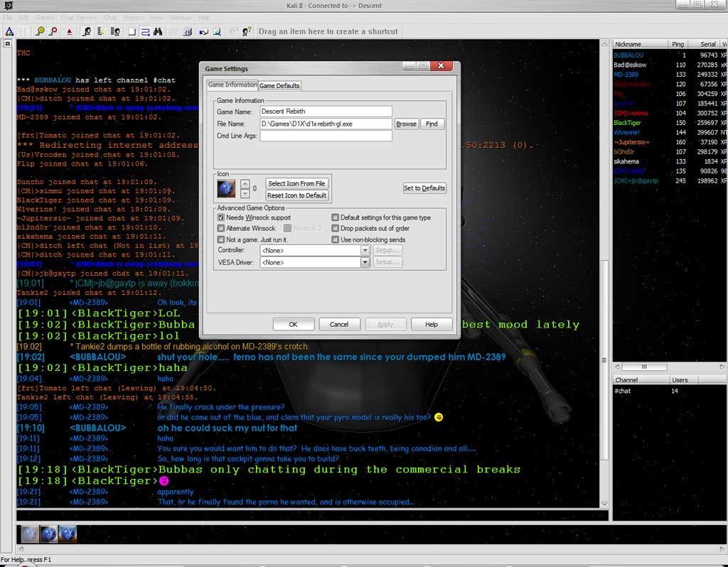
Task: Click the game icon preview in dialog
Action: pos(227,188)
